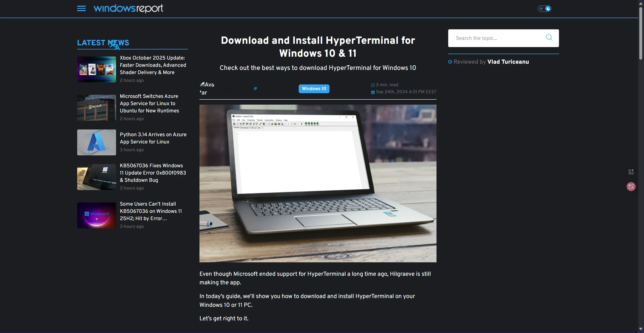
Task: Click the Xbox games thumbnail image
Action: (x=96, y=69)
